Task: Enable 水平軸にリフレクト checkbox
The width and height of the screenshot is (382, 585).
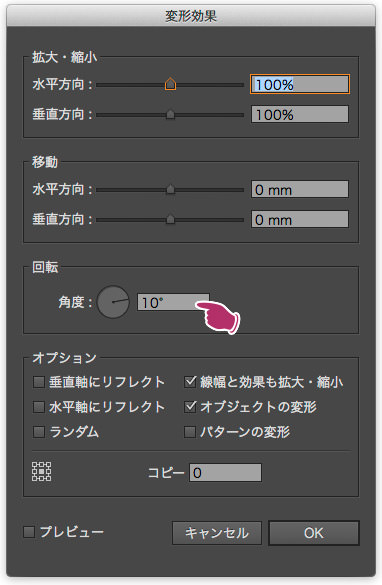Action: coord(39,407)
